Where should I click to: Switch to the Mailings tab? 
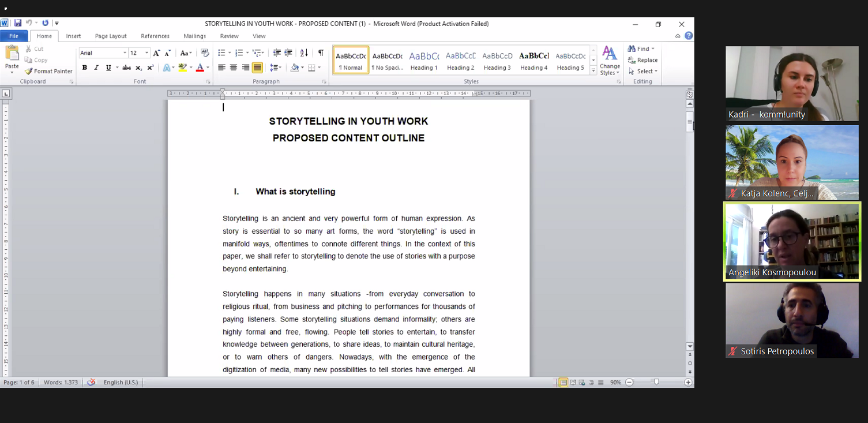coord(194,36)
